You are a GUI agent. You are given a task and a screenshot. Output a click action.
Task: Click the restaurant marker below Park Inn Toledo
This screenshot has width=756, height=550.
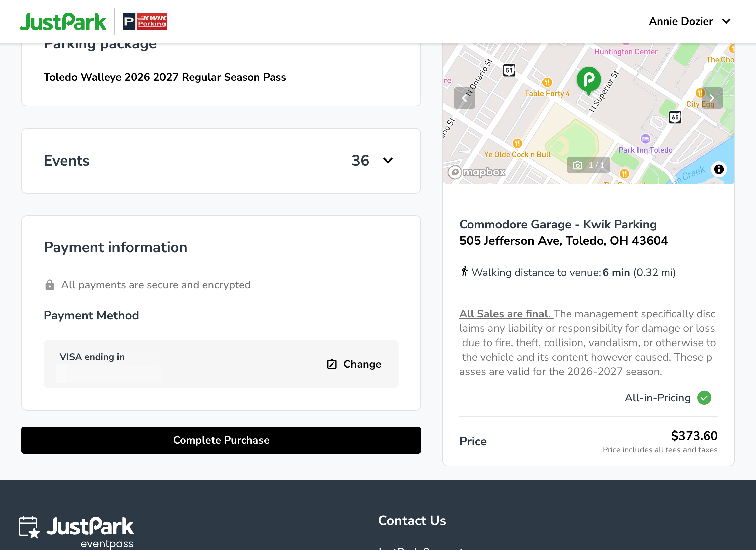(624, 174)
